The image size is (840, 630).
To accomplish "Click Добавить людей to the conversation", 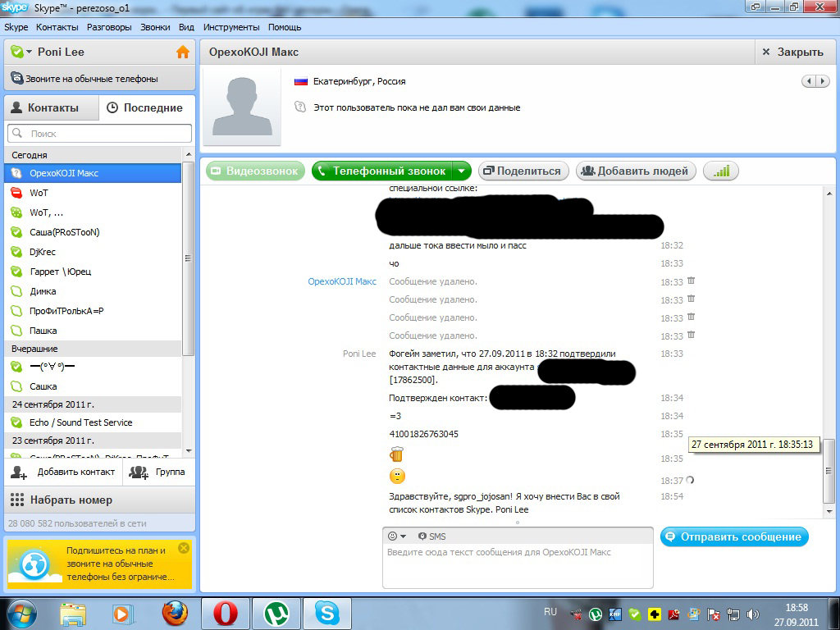I will (636, 171).
